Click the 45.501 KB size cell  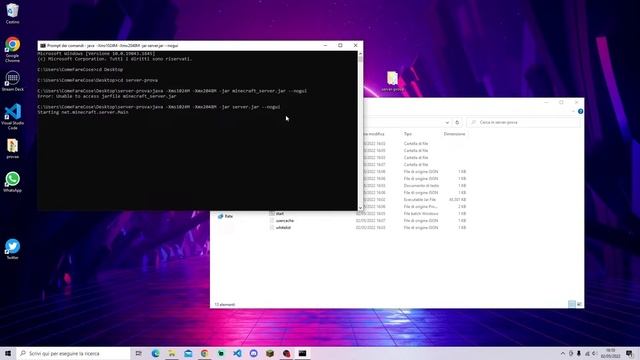coord(457,200)
